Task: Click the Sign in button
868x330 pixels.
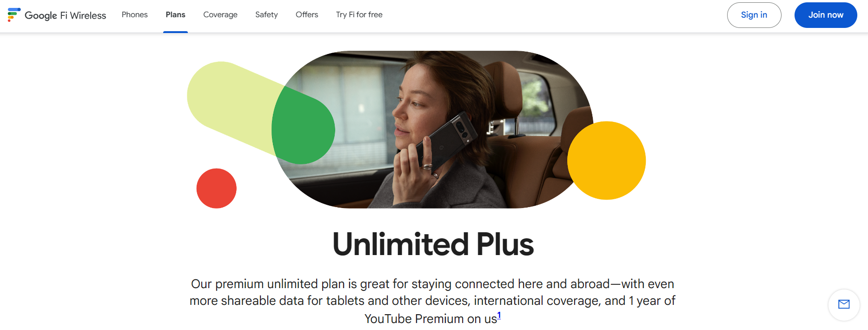Action: coord(754,15)
